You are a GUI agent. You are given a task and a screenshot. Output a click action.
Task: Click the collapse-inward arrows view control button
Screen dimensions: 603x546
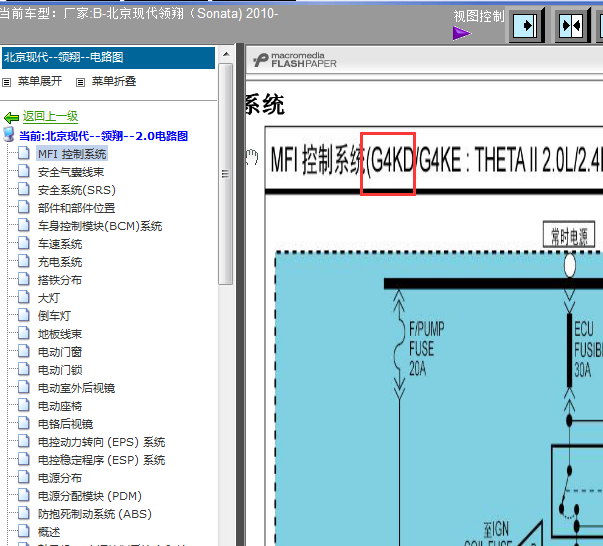pyautogui.click(x=572, y=25)
